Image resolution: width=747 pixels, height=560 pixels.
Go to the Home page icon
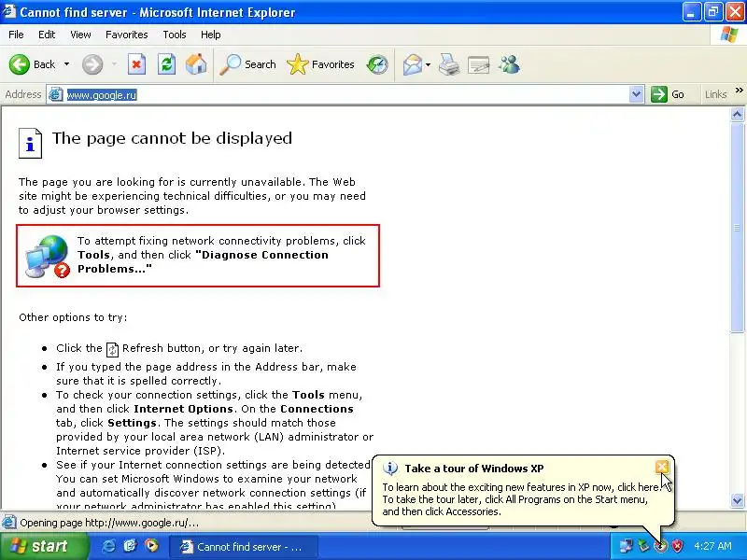click(196, 64)
